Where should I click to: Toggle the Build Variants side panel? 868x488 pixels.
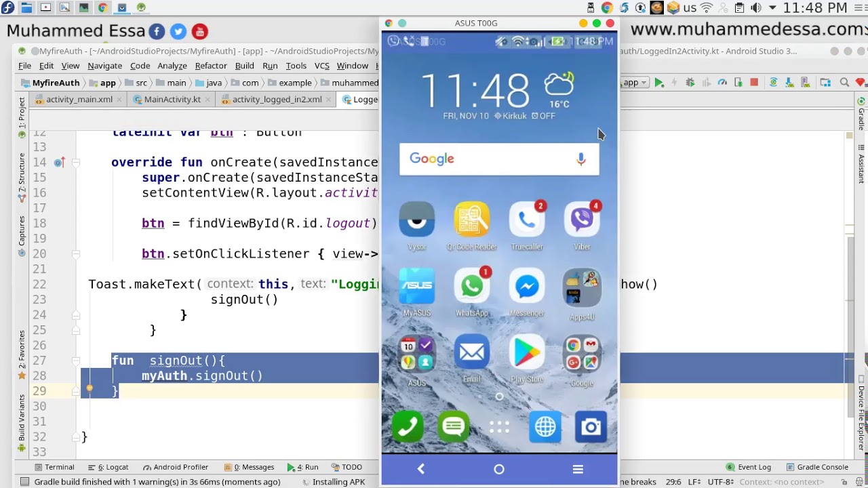[22, 423]
